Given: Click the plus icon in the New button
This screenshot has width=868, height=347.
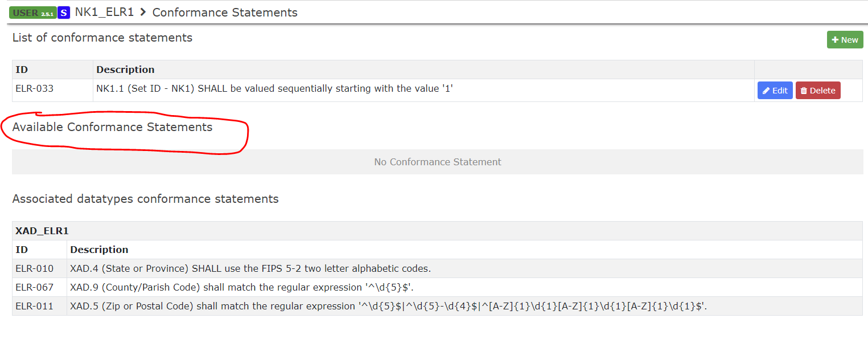Looking at the screenshot, I should click(835, 39).
